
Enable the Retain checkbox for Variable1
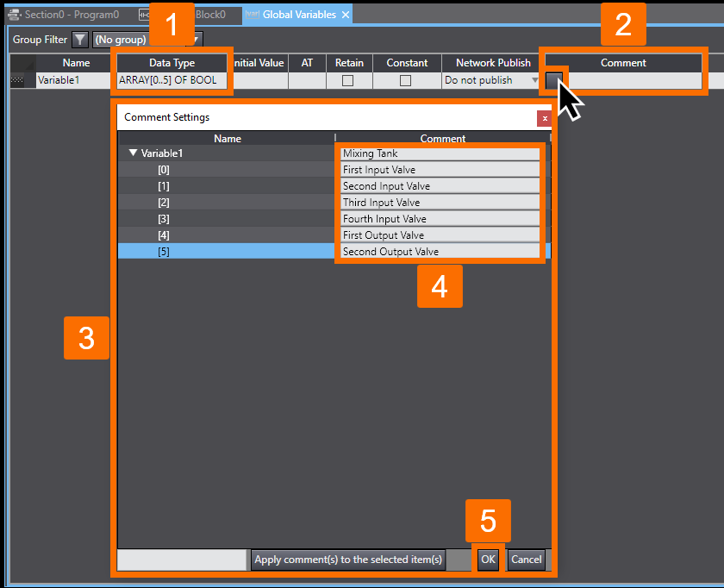348,80
